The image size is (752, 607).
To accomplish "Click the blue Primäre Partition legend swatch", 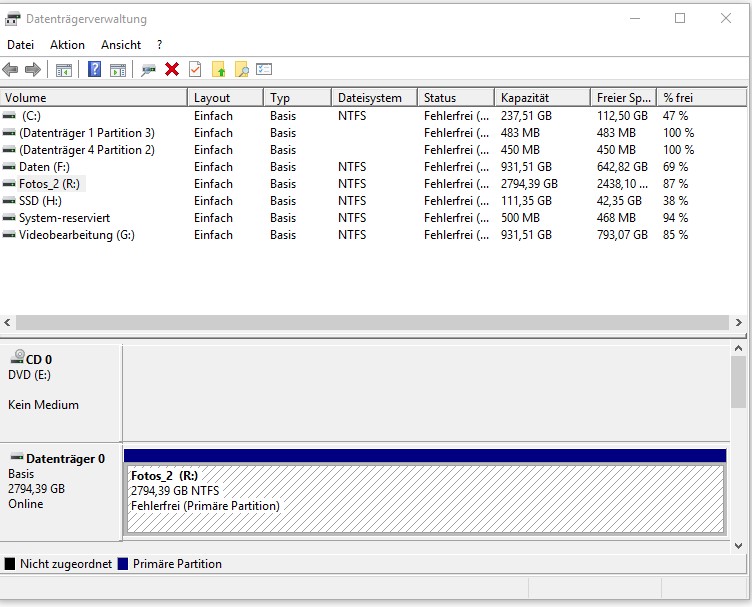I will (123, 564).
